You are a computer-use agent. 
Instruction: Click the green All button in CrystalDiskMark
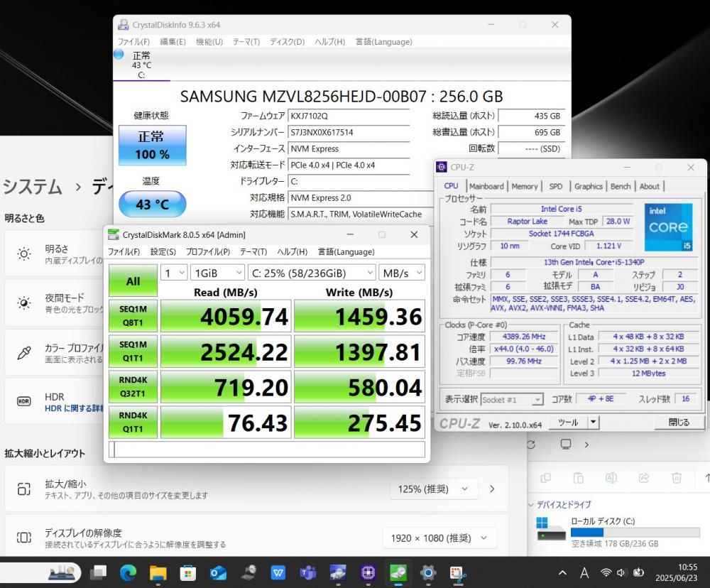(x=133, y=281)
